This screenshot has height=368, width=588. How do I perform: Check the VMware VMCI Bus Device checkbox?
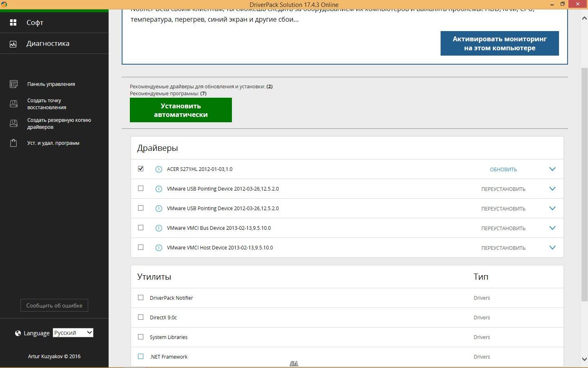(141, 227)
